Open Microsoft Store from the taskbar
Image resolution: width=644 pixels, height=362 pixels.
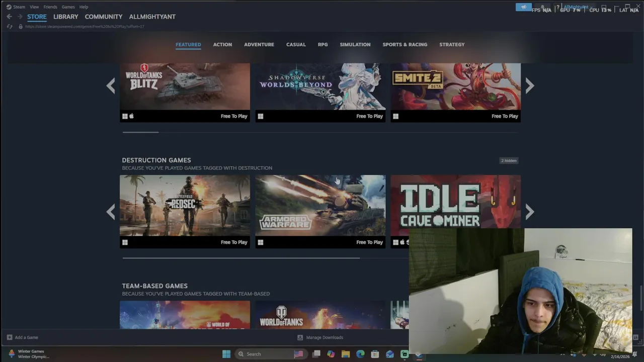pyautogui.click(x=375, y=354)
